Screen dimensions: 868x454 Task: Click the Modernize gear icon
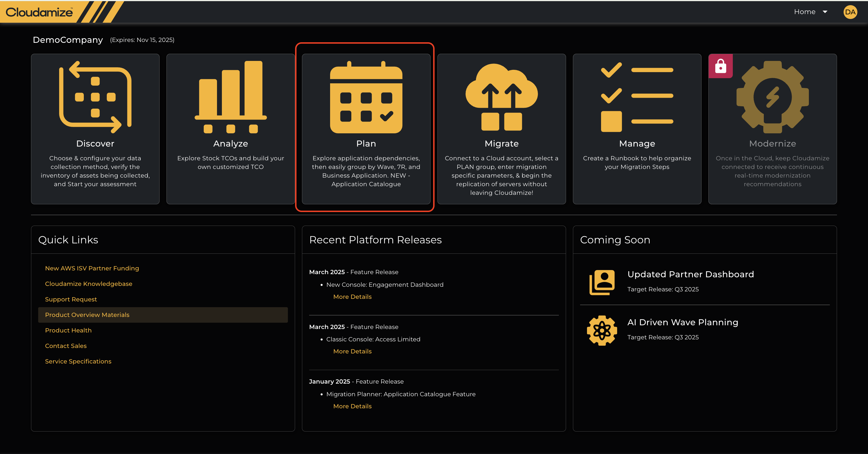coord(772,97)
